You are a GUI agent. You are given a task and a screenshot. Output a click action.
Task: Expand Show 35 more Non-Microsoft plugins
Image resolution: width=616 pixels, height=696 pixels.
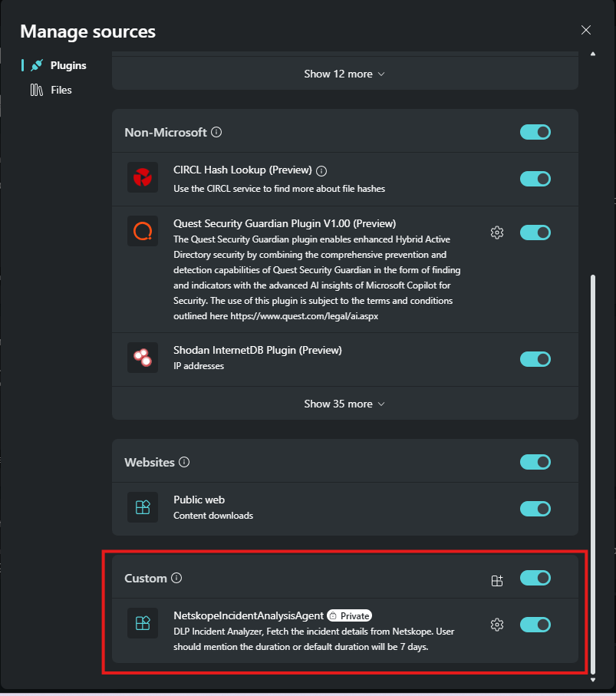pos(344,404)
